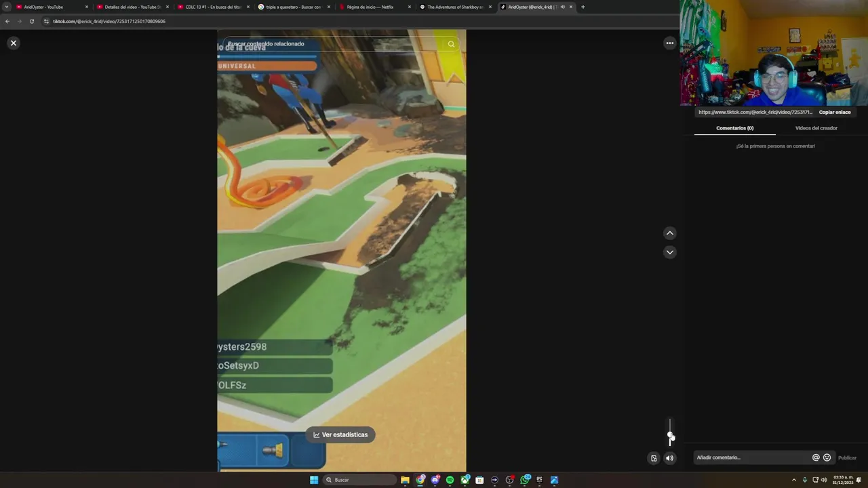
Task: Click the taskbar "Buscar" search box
Action: tap(359, 480)
